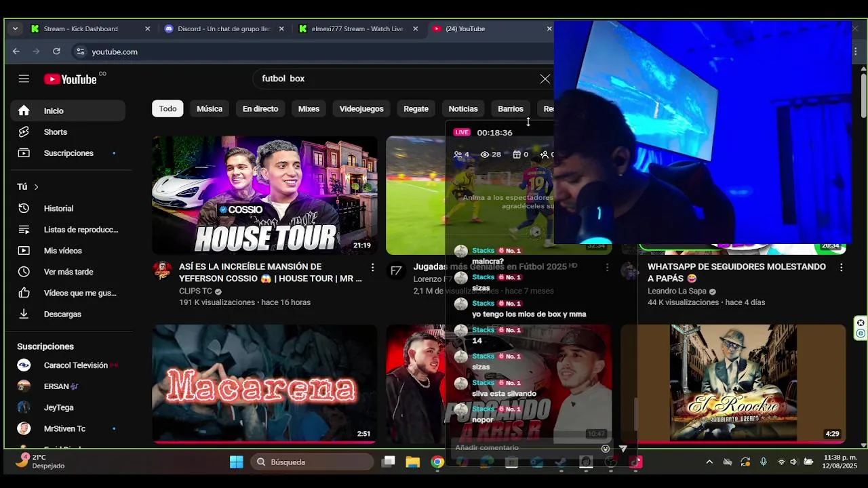Screen dimensions: 868x488
Task: Open Shorts in the sidebar
Action: pyautogui.click(x=68, y=132)
